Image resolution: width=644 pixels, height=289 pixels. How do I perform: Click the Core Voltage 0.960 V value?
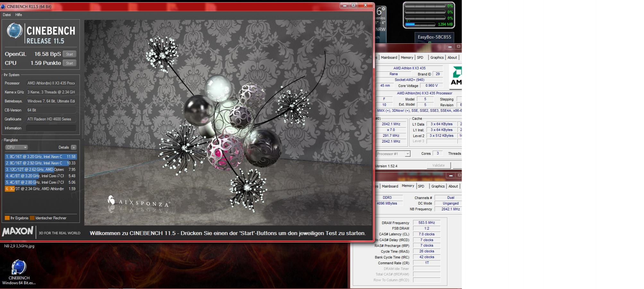coord(432,85)
